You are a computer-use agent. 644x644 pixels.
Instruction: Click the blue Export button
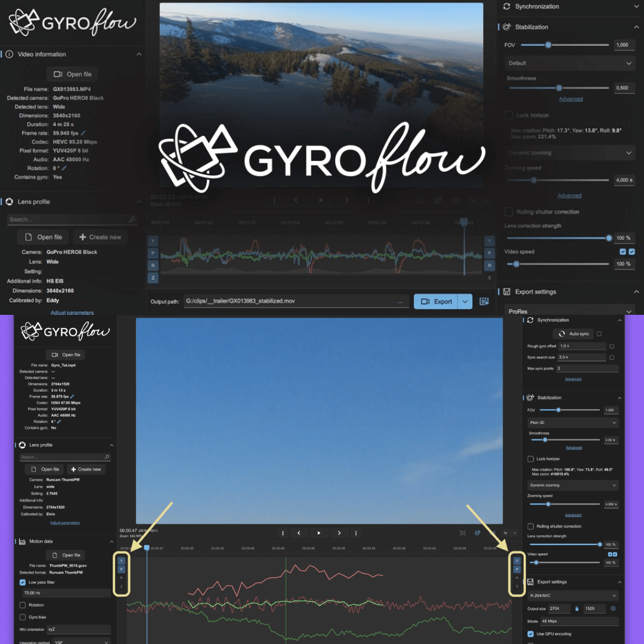[436, 302]
